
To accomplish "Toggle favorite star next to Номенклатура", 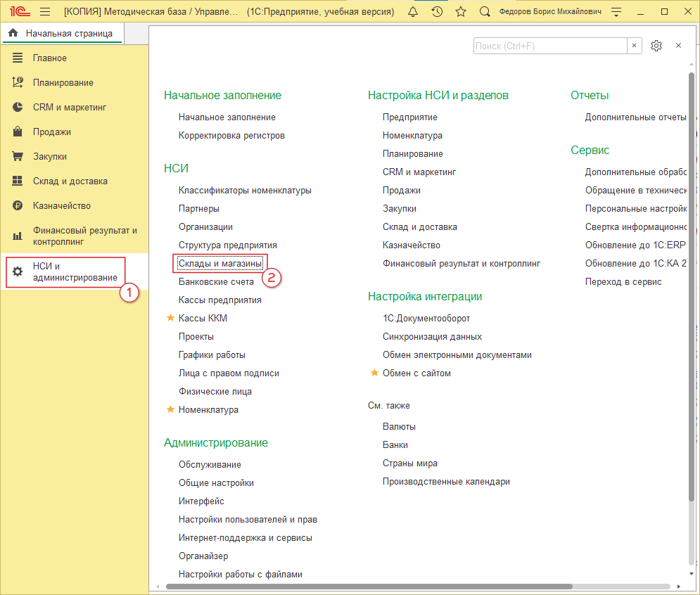I will point(170,409).
